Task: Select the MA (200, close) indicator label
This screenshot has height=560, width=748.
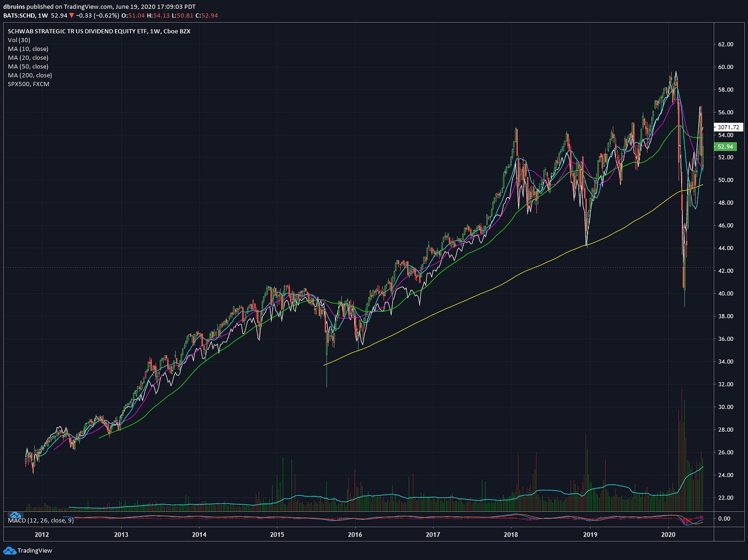Action: pyautogui.click(x=30, y=75)
